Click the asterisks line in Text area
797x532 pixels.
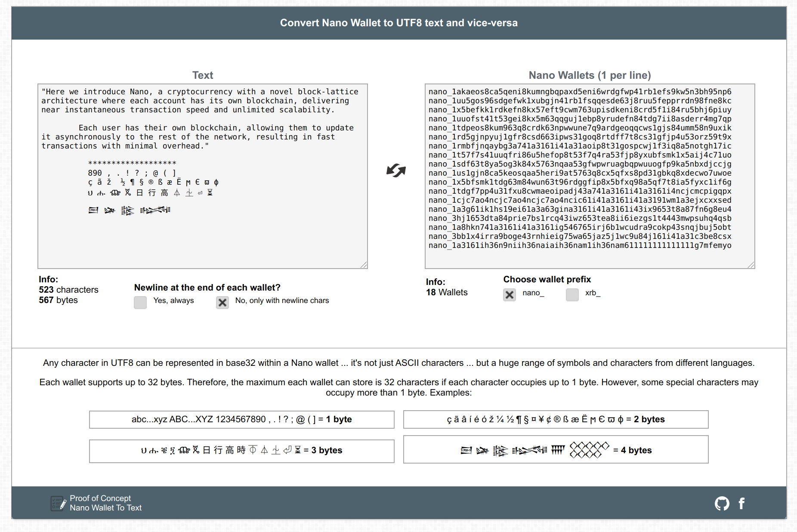(x=132, y=163)
